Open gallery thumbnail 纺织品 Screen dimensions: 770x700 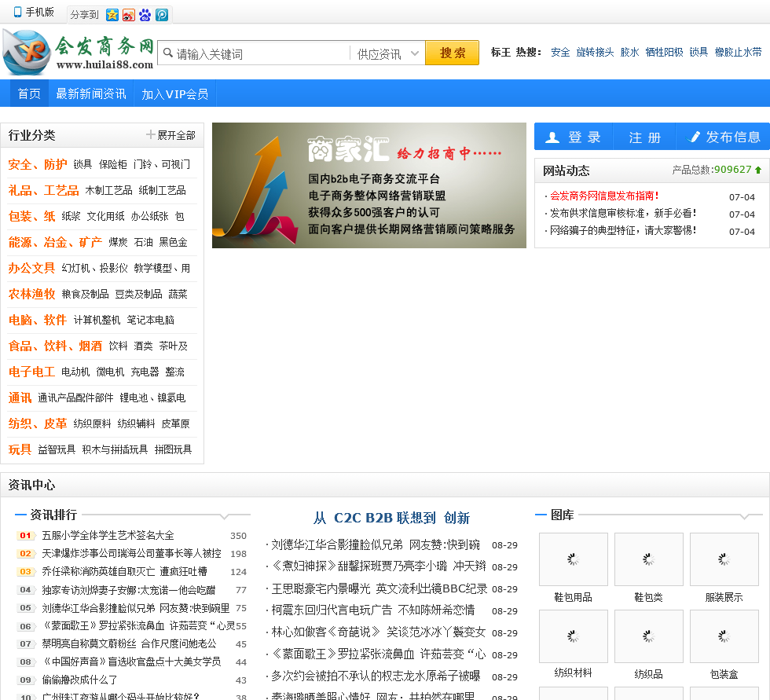[x=648, y=636]
